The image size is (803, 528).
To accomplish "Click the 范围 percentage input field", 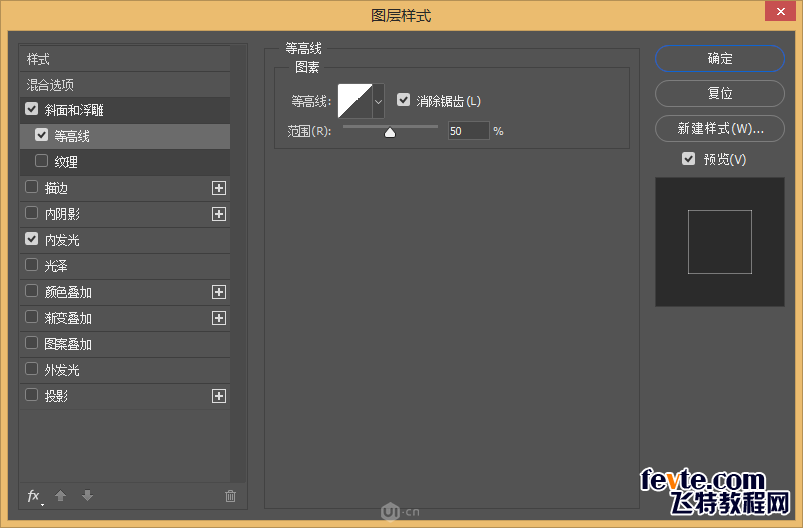I will (x=468, y=131).
